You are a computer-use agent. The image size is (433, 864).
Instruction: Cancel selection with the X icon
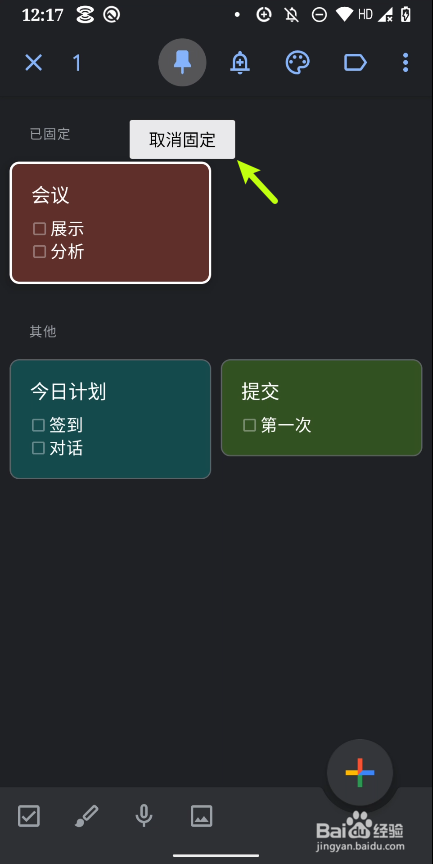coord(34,63)
